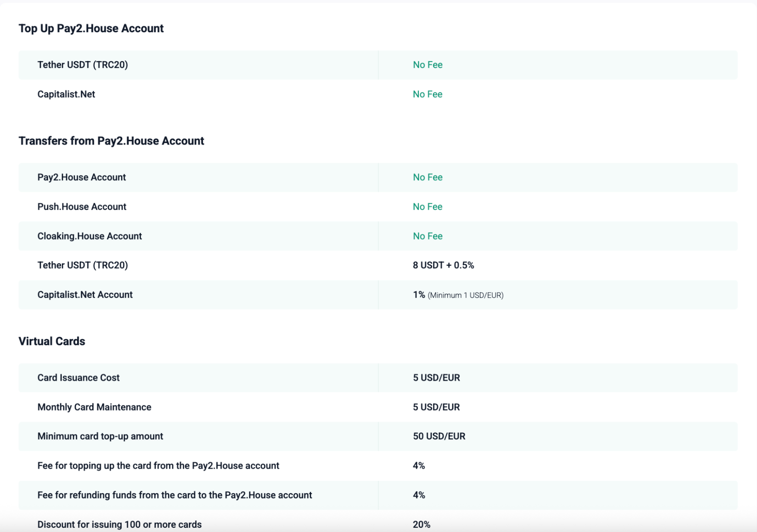Click the "8 USDT + 0.5%" fee value
The width and height of the screenshot is (757, 532).
tap(443, 265)
